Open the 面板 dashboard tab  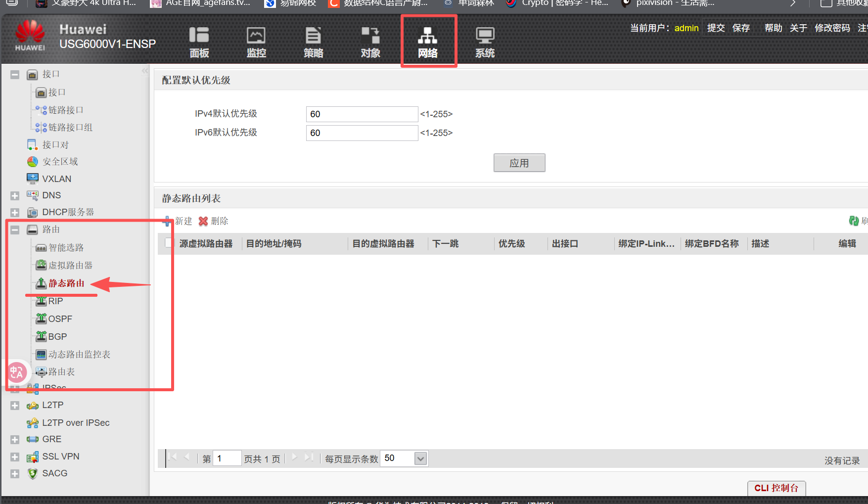(199, 43)
